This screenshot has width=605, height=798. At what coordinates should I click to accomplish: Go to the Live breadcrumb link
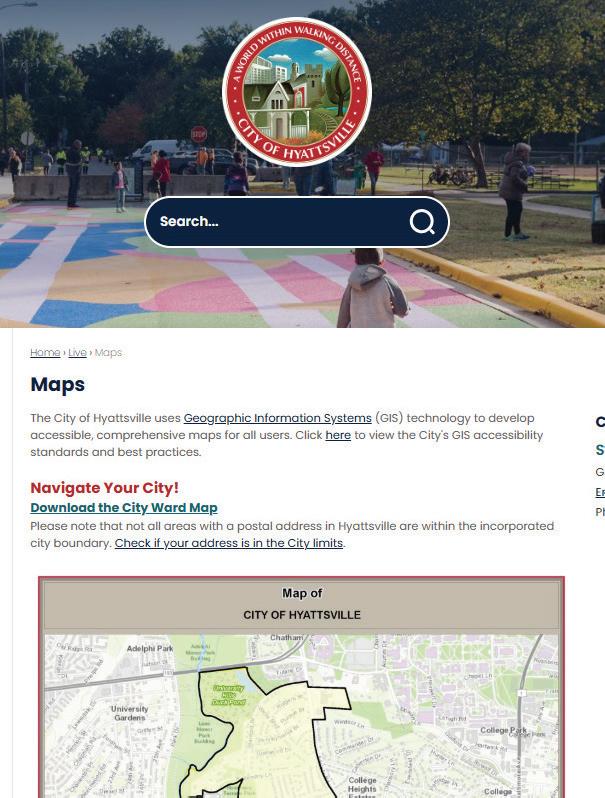(77, 353)
